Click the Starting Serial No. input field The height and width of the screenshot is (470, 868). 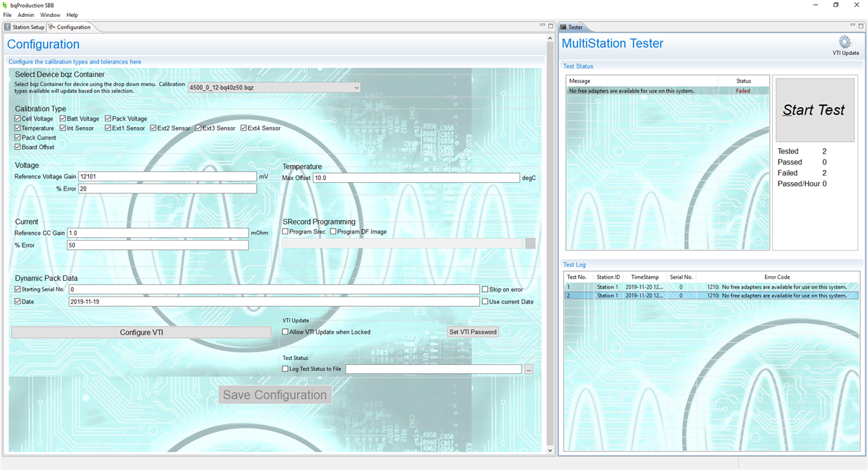pyautogui.click(x=274, y=289)
